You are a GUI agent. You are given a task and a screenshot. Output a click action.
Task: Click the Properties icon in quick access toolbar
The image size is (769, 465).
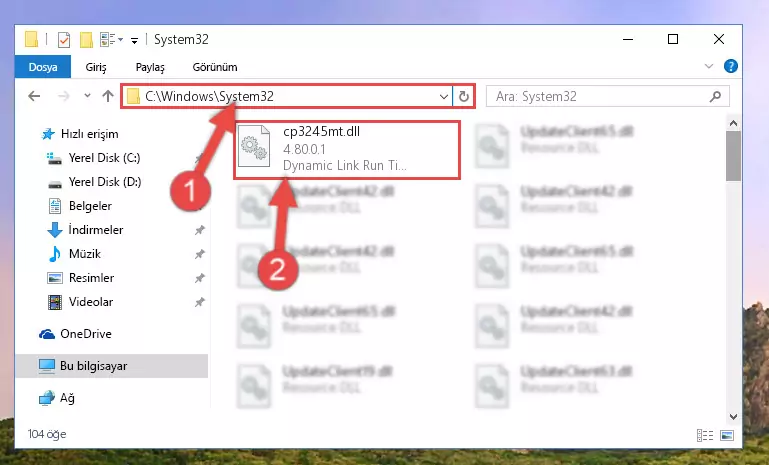[64, 39]
